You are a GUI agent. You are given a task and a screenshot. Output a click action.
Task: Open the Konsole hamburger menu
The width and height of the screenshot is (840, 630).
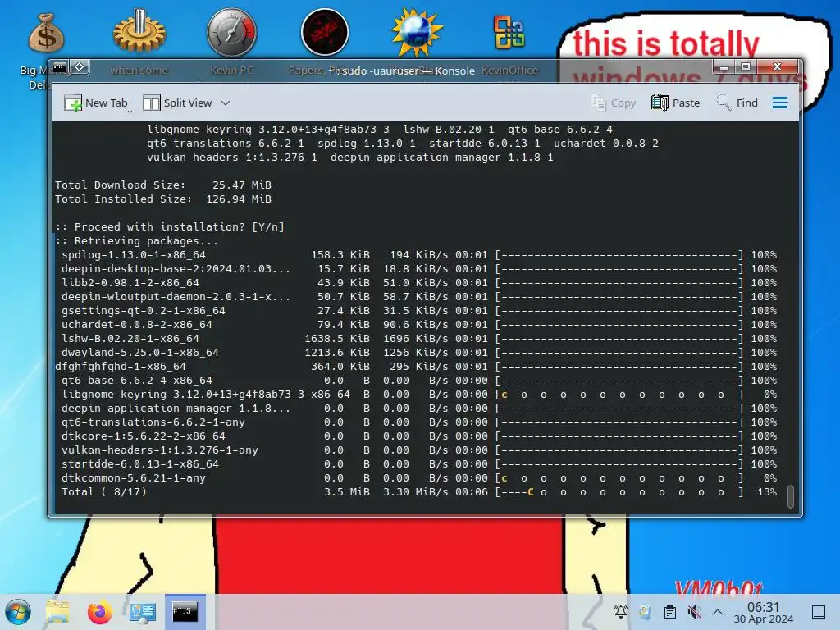coord(780,103)
